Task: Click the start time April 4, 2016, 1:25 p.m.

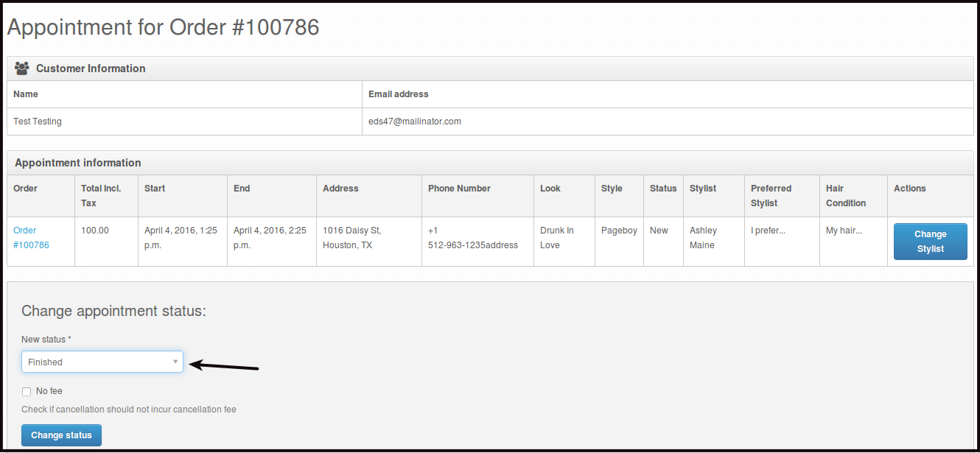Action: 181,238
